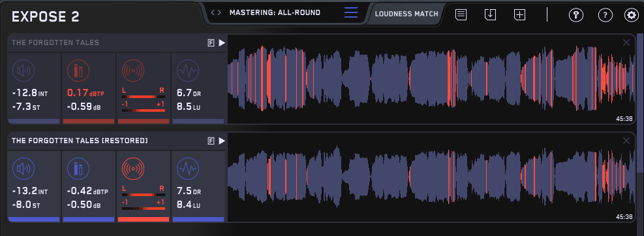The image size is (644, 236).
Task: Select the -0.42 dBTP true peak value
Action: (87, 191)
